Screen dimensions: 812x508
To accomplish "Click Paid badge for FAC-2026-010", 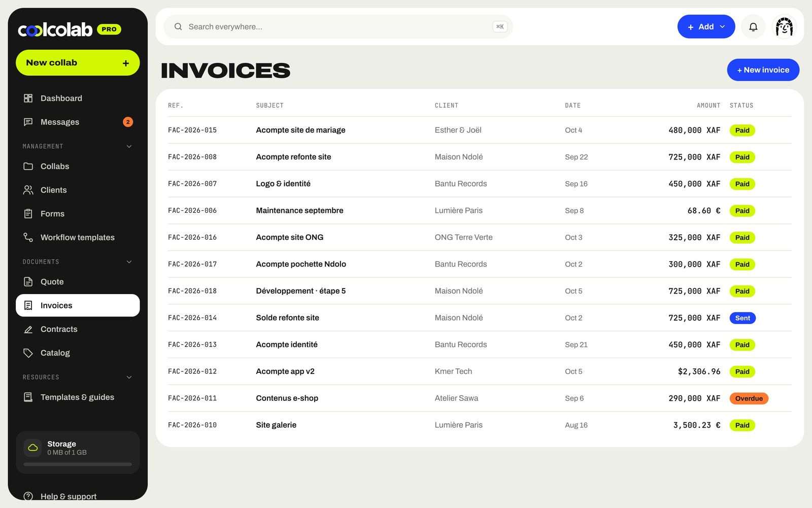I will click(742, 425).
